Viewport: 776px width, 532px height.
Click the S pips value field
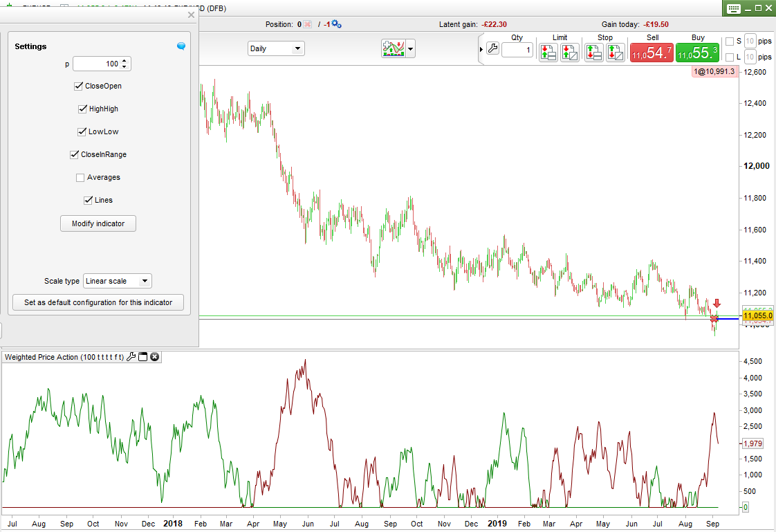tap(750, 41)
